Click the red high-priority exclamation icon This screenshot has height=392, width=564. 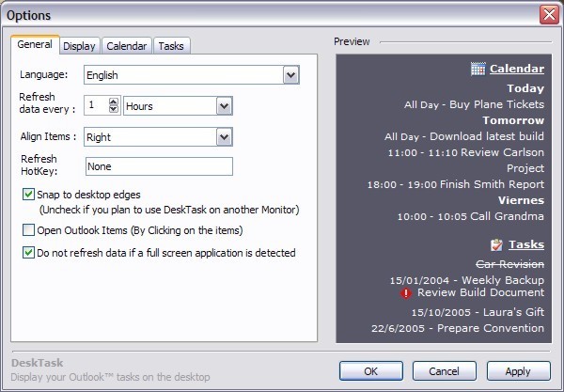(406, 293)
